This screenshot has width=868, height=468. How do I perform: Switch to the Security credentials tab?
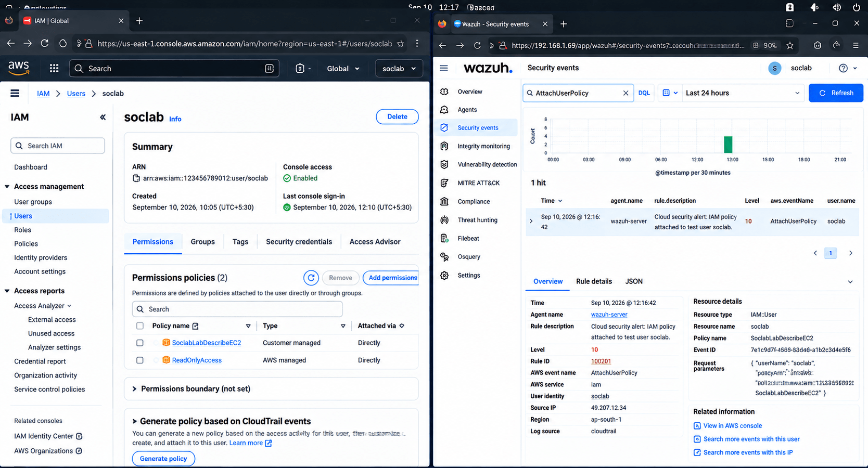[299, 242]
